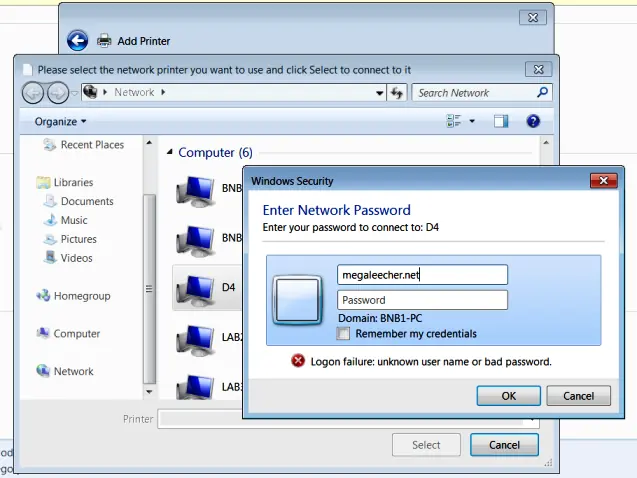Select Network in navigation pane
The width and height of the screenshot is (637, 478).
click(74, 371)
